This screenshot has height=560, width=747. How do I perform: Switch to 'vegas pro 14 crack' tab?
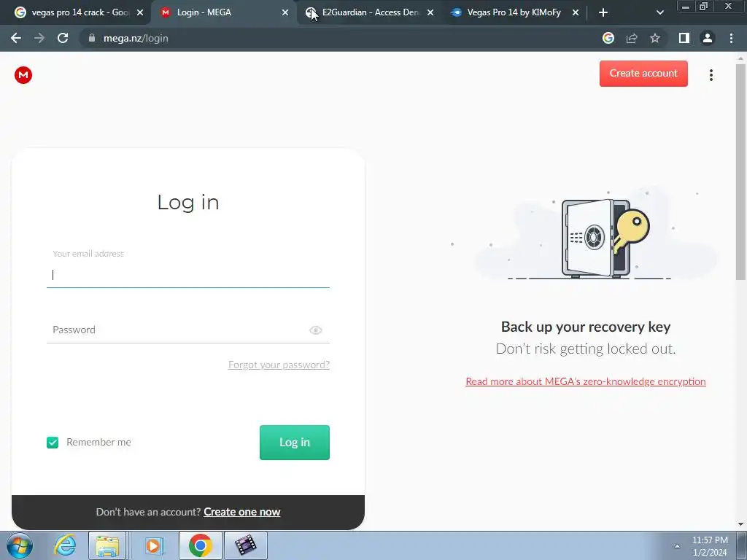(x=79, y=12)
